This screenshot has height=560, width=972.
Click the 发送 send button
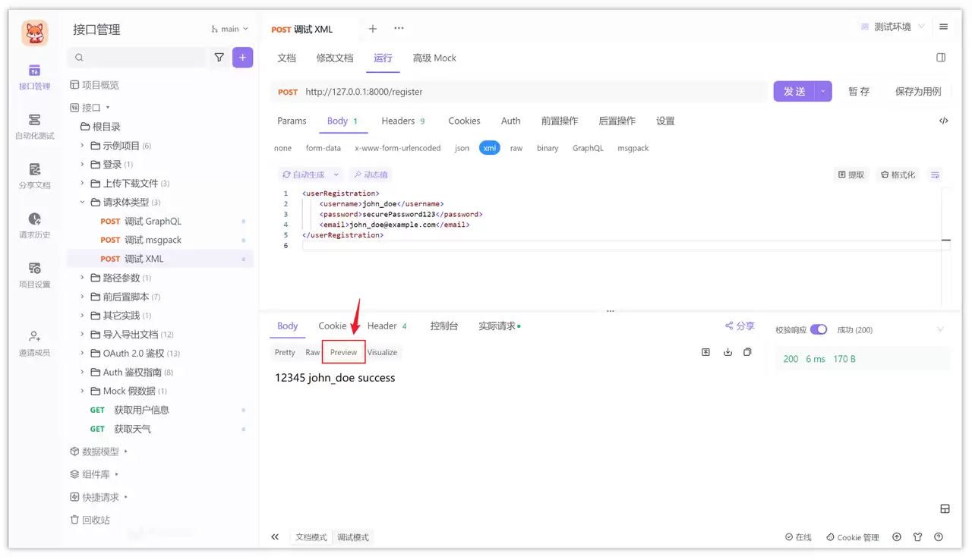(794, 91)
